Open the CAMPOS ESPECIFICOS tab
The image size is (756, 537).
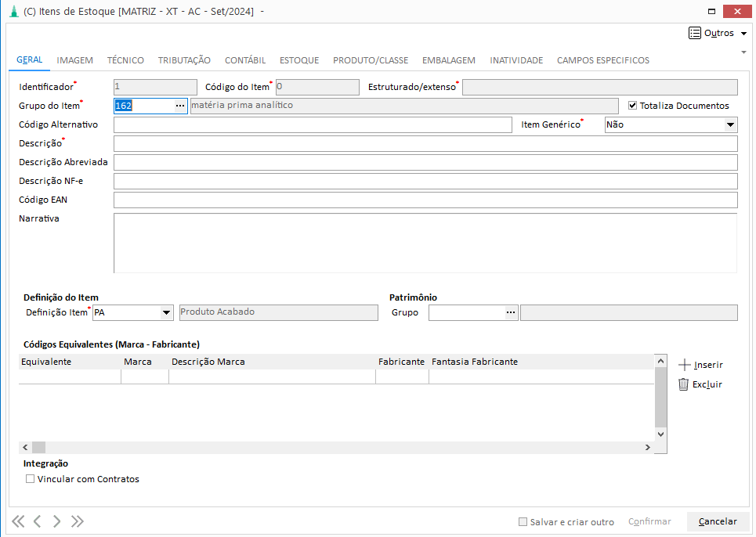[x=603, y=60]
